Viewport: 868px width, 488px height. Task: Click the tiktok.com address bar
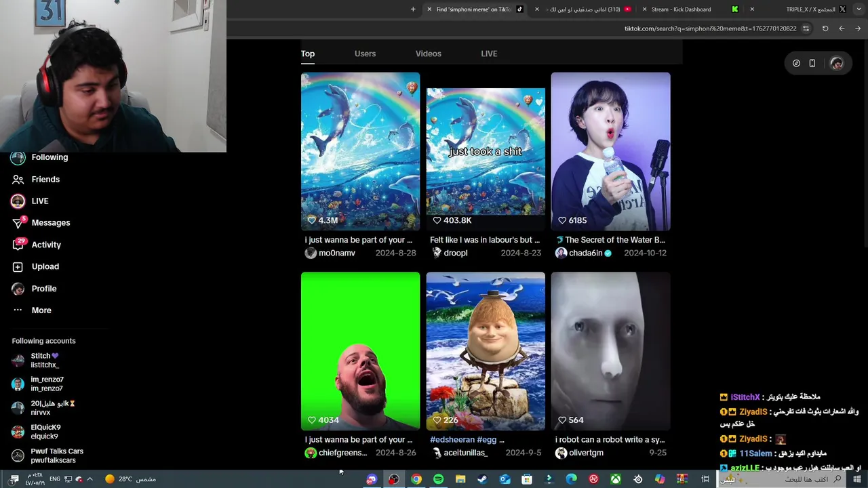point(710,28)
